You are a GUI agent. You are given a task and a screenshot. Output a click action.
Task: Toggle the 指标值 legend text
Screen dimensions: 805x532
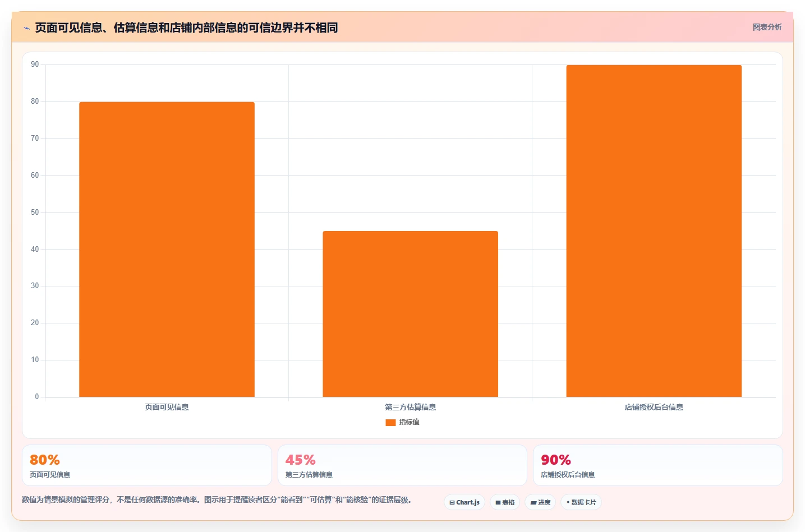point(409,422)
